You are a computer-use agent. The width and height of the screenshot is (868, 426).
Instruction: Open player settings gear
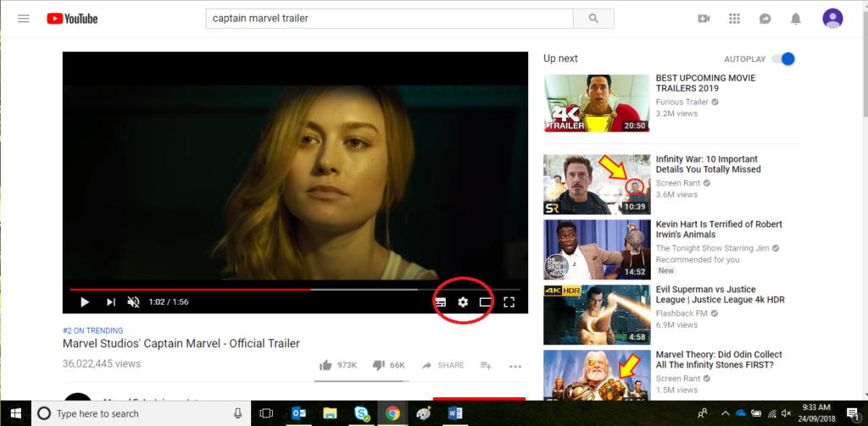pyautogui.click(x=463, y=302)
